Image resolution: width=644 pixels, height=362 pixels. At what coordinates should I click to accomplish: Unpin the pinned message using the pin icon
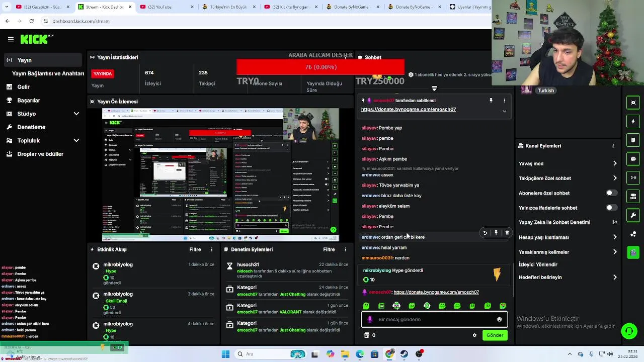[491, 101]
